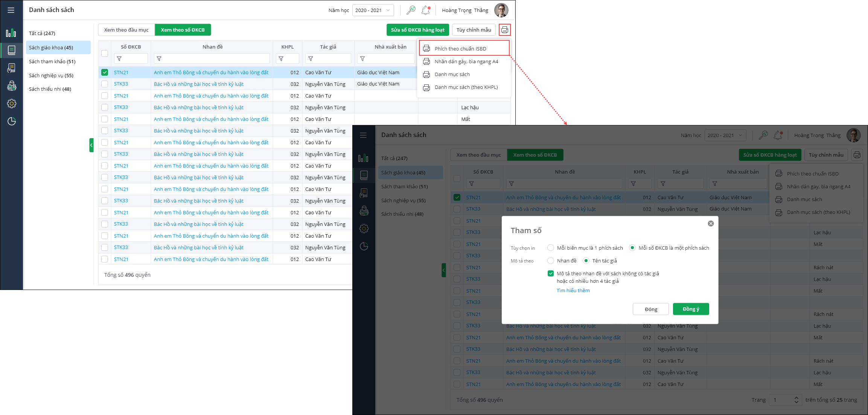Click the green 'Đồng ý' button
The image size is (868, 415).
691,309
